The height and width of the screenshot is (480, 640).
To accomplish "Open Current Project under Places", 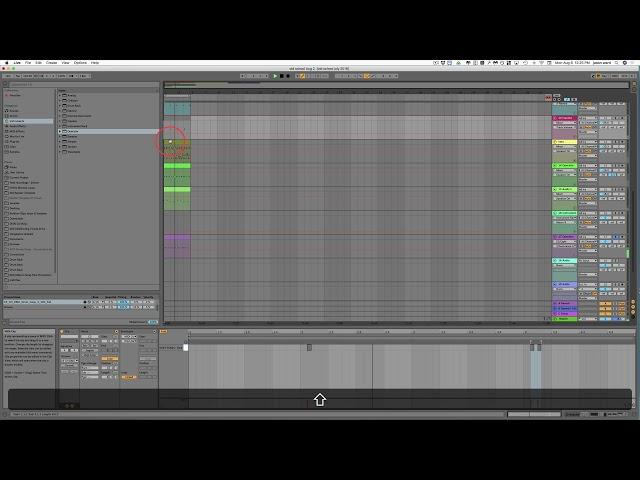I will pyautogui.click(x=19, y=178).
